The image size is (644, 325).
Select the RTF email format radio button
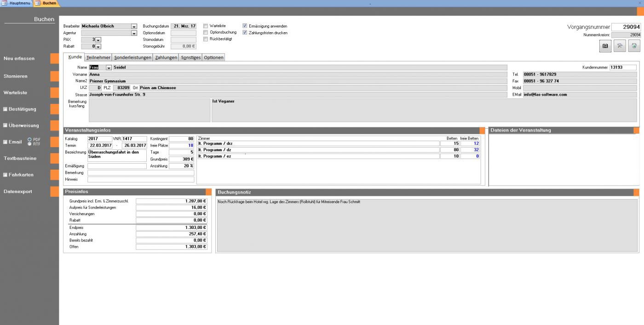(x=30, y=144)
